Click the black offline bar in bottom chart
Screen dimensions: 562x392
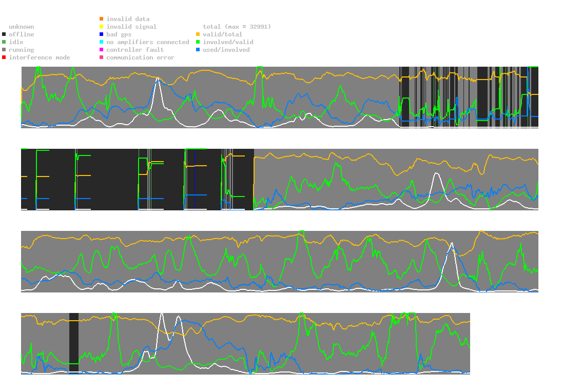[74, 343]
